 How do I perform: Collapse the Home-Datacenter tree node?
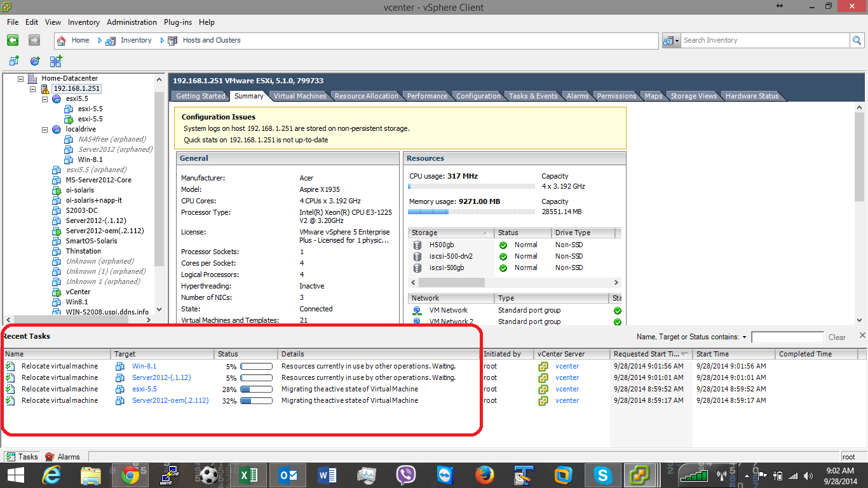[20, 79]
